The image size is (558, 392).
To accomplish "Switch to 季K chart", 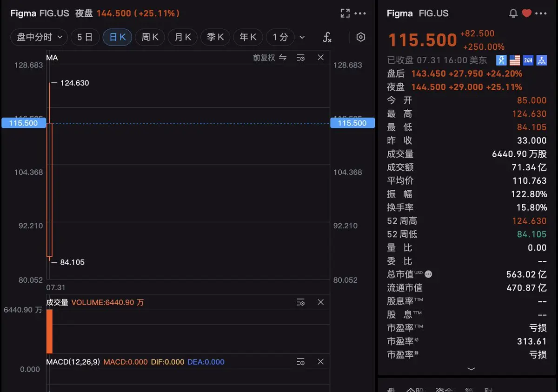I will click(215, 37).
